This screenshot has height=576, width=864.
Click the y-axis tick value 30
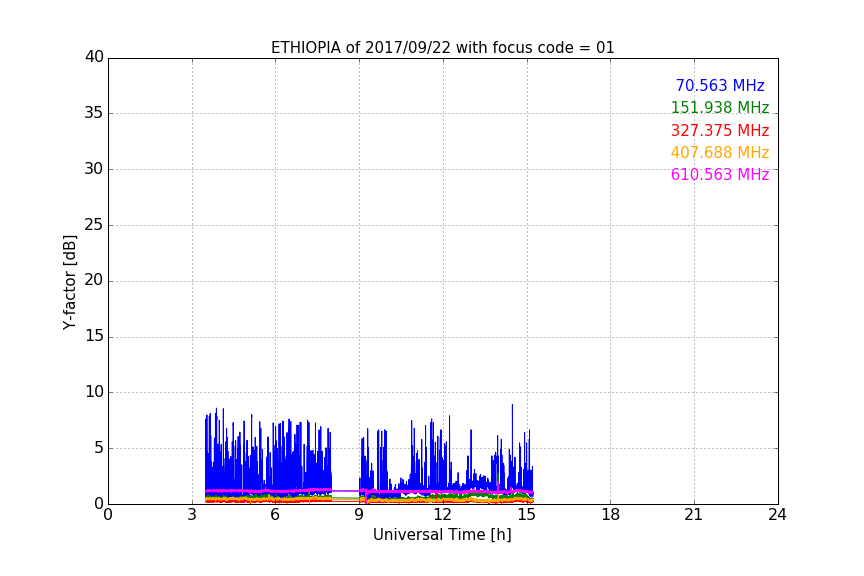click(x=94, y=169)
